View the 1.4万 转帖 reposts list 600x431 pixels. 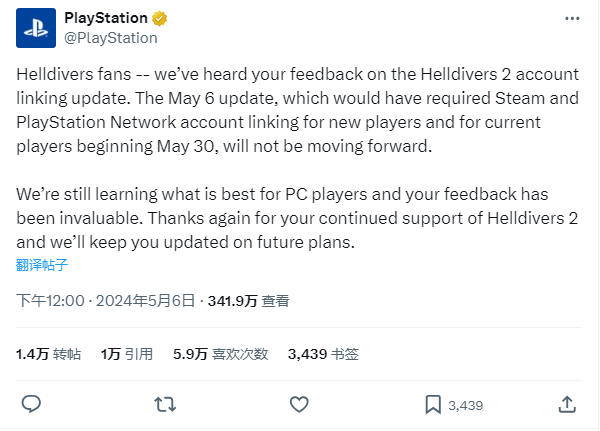(x=49, y=354)
